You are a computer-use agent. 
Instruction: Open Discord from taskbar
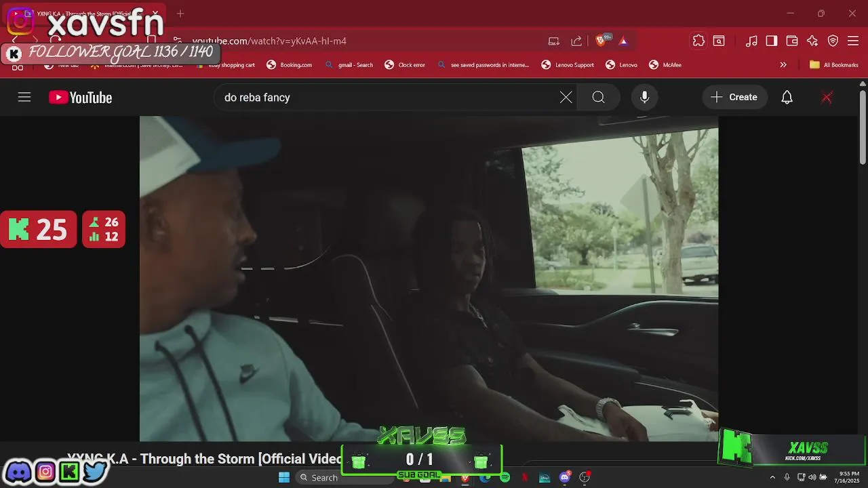click(x=565, y=478)
